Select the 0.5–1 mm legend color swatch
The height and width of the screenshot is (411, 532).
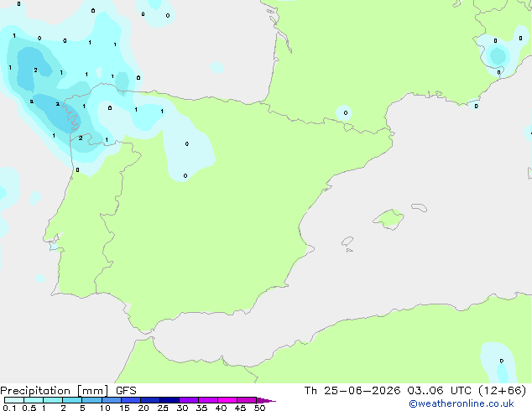click(x=34, y=400)
